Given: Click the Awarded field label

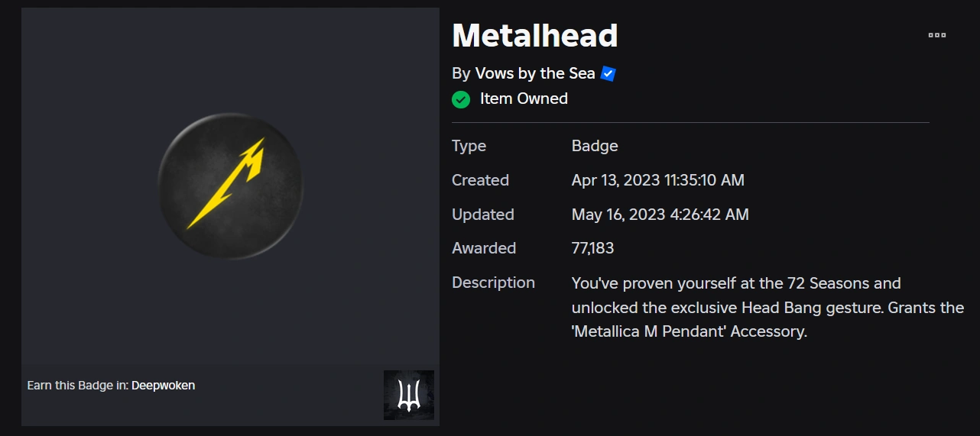Looking at the screenshot, I should point(484,248).
